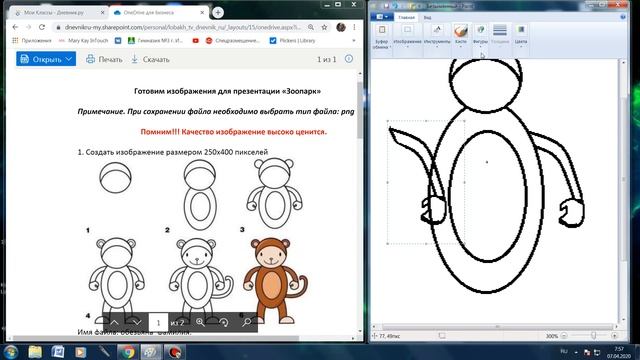
Task: Click the Paint help icon
Action: click(622, 17)
